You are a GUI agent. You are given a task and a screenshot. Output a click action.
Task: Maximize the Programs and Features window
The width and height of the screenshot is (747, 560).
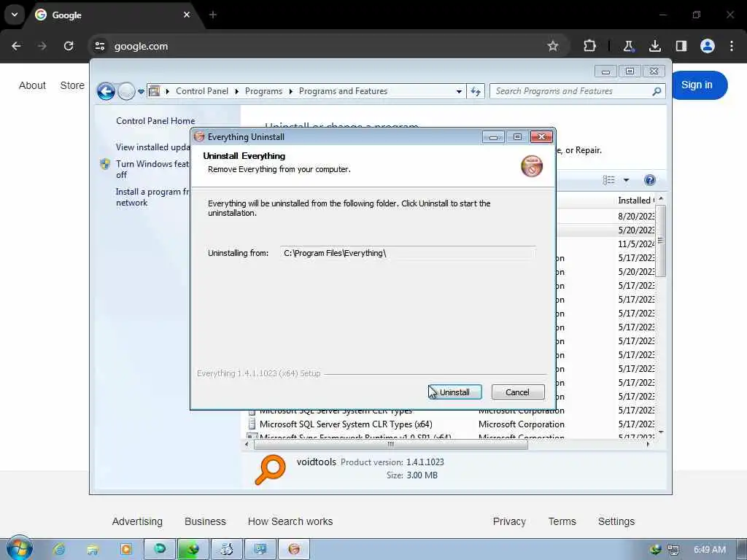(x=630, y=71)
